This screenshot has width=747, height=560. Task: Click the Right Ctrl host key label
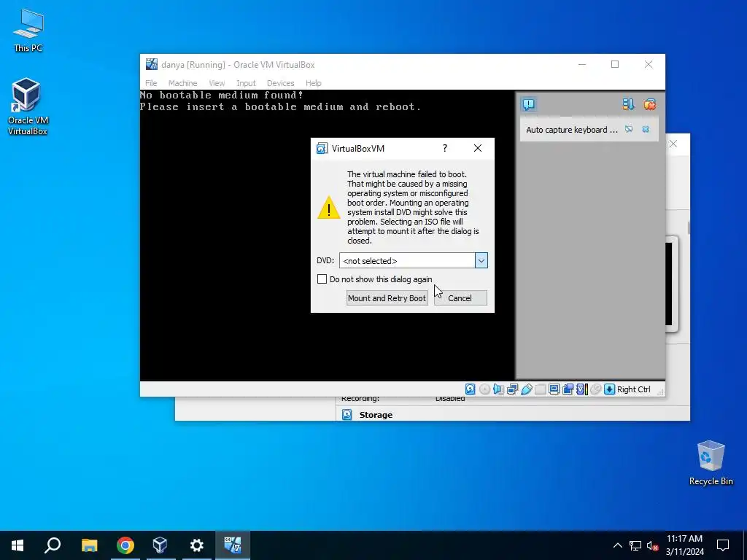click(x=634, y=389)
